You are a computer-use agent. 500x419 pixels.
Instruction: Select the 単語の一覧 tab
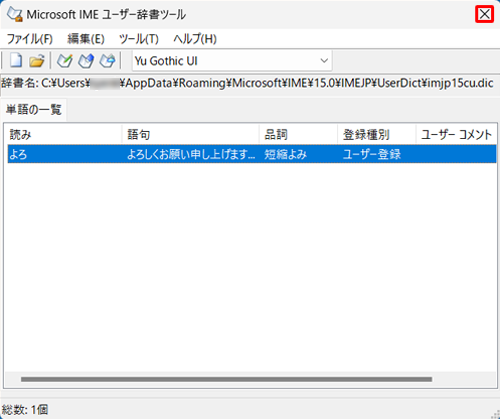pos(34,110)
